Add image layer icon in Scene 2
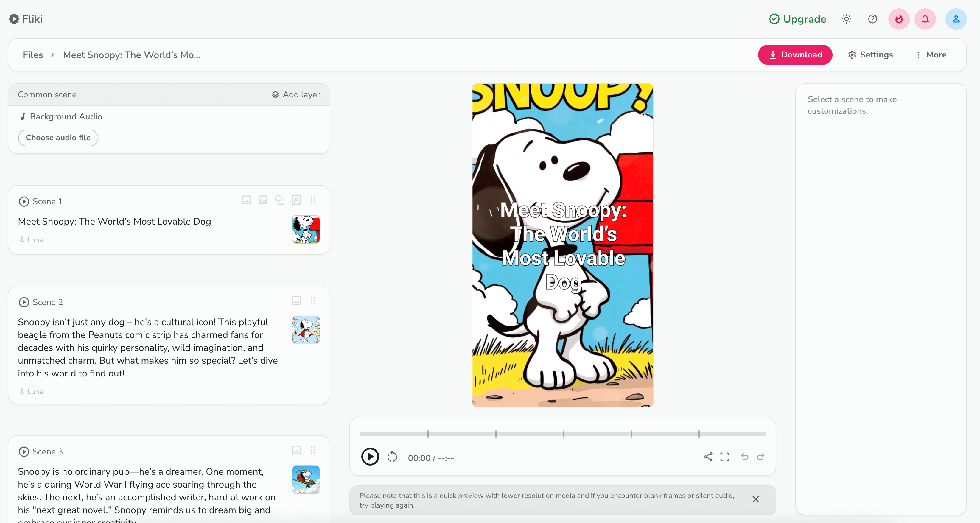 coord(296,301)
